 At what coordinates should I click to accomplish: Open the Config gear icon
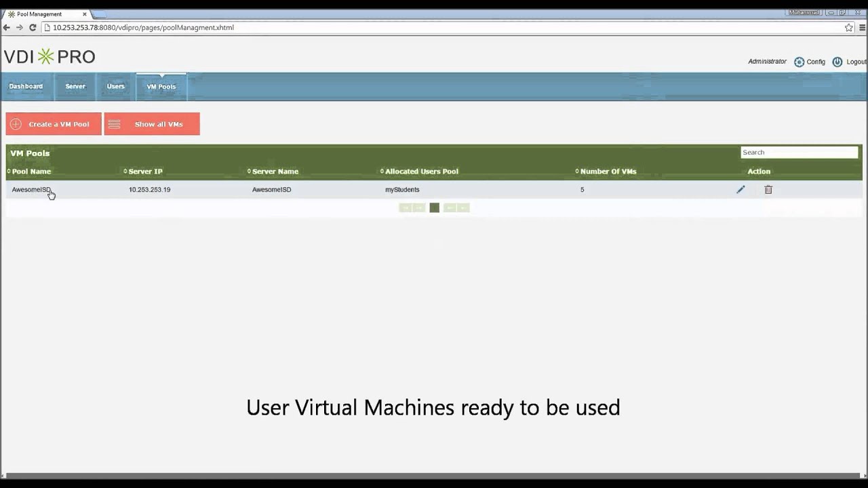point(799,62)
